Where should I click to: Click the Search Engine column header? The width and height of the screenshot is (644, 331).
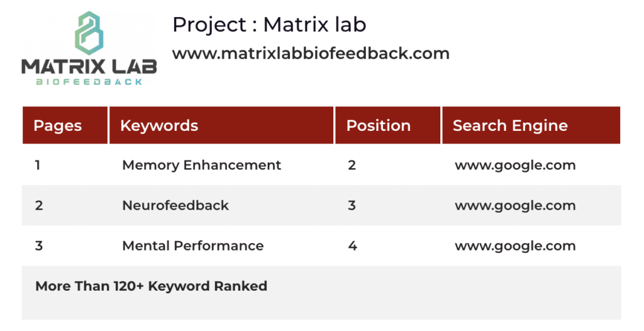(x=510, y=125)
